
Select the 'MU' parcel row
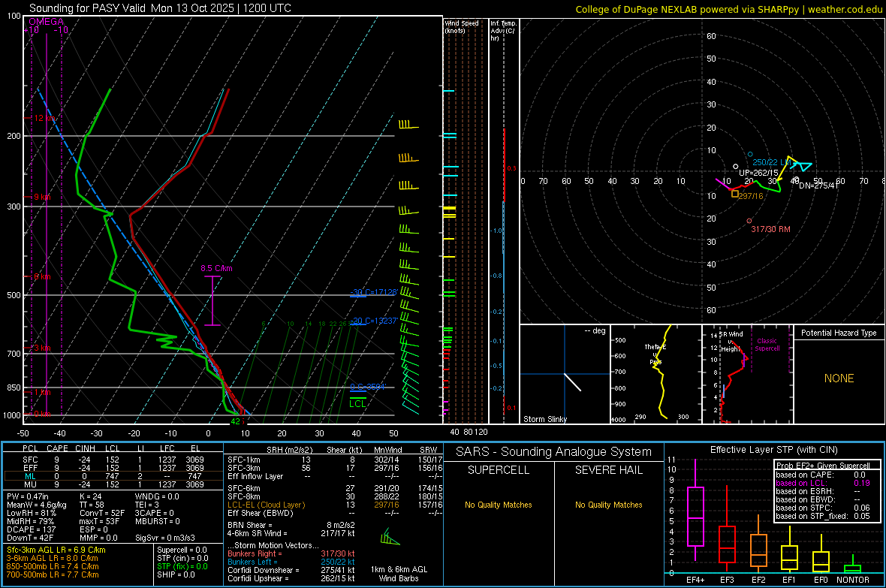pyautogui.click(x=113, y=484)
